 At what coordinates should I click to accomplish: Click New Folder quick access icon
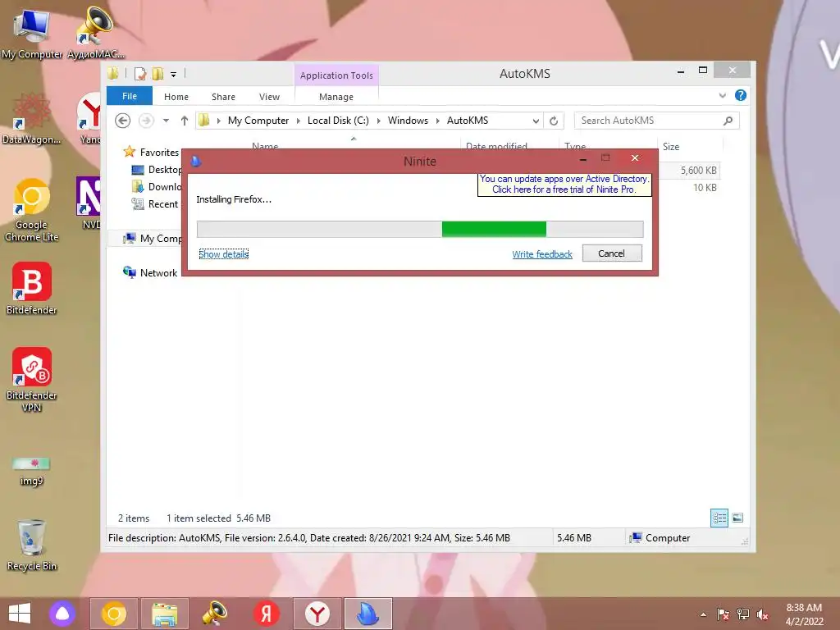[157, 73]
